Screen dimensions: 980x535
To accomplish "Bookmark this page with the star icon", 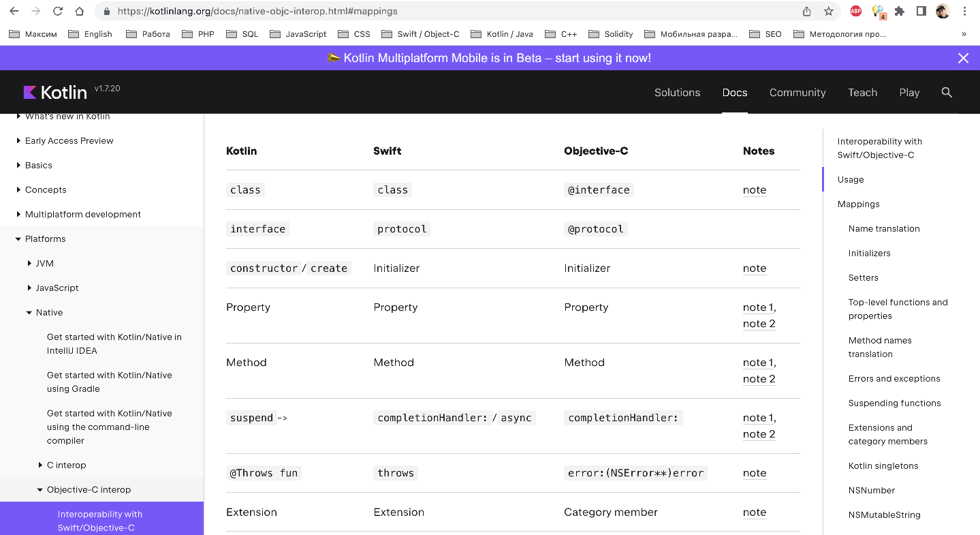I will pos(829,12).
